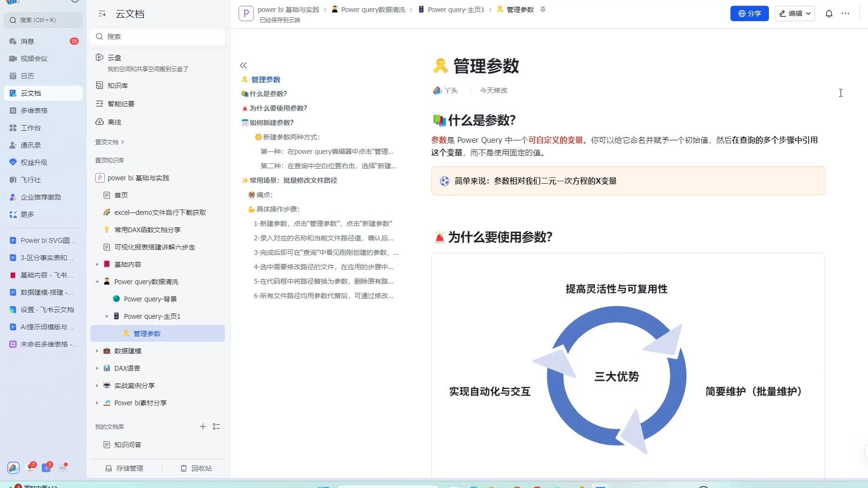Click the blue 分享 share button
Image resolution: width=868 pixels, height=488 pixels.
click(x=749, y=13)
